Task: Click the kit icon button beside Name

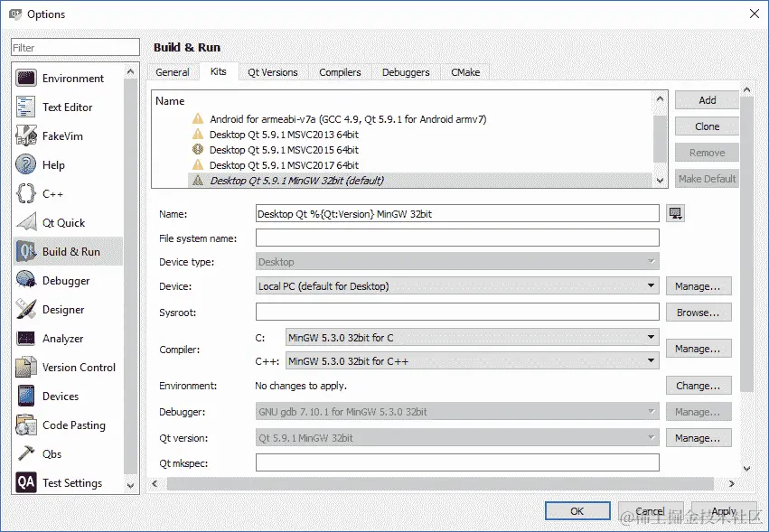Action: [x=675, y=214]
